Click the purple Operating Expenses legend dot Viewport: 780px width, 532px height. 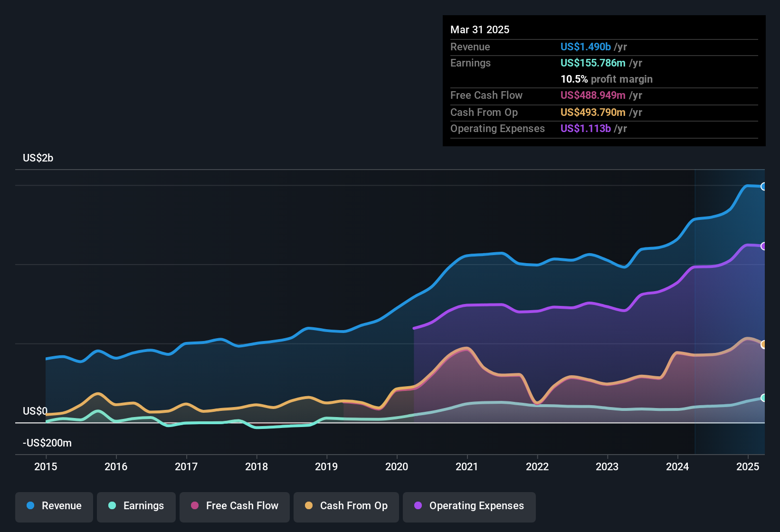pos(418,506)
